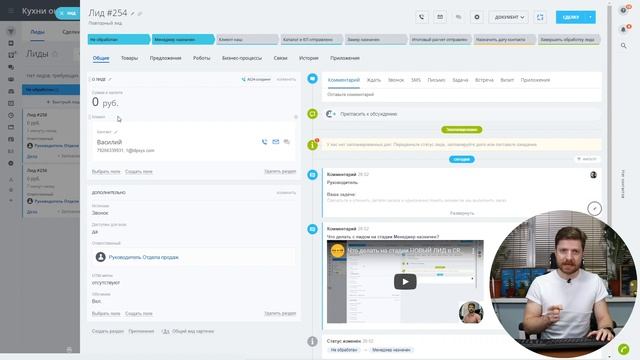Click the Создать раздел link at bottom

pos(108,331)
